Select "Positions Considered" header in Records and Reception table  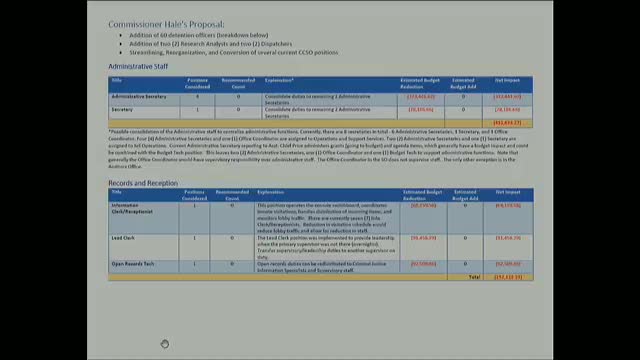pyautogui.click(x=195, y=195)
